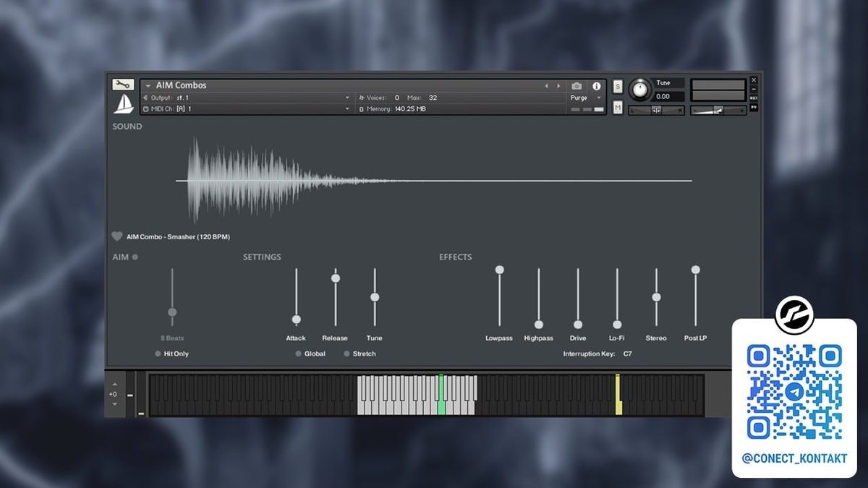Show instrument info with the i icon
The height and width of the screenshot is (488, 868).
coord(597,86)
